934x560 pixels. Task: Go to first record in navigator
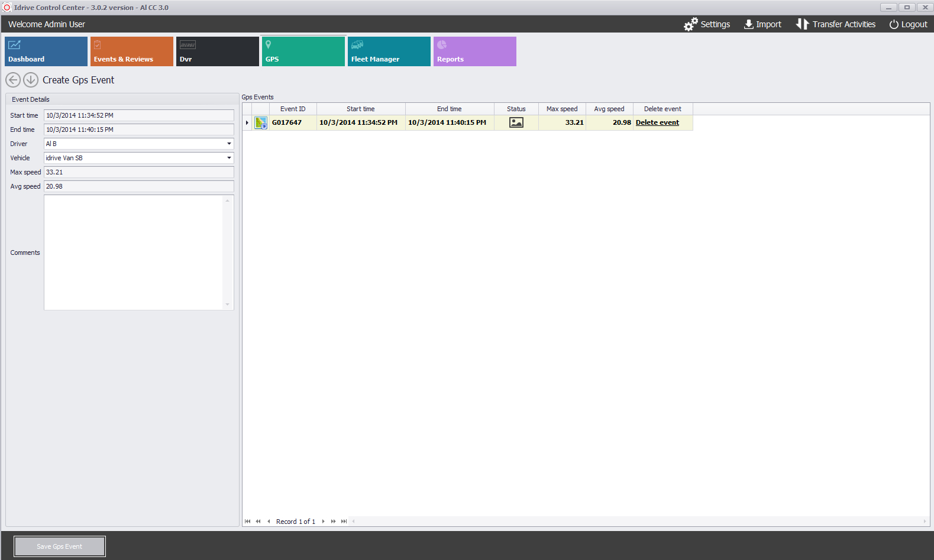(248, 522)
